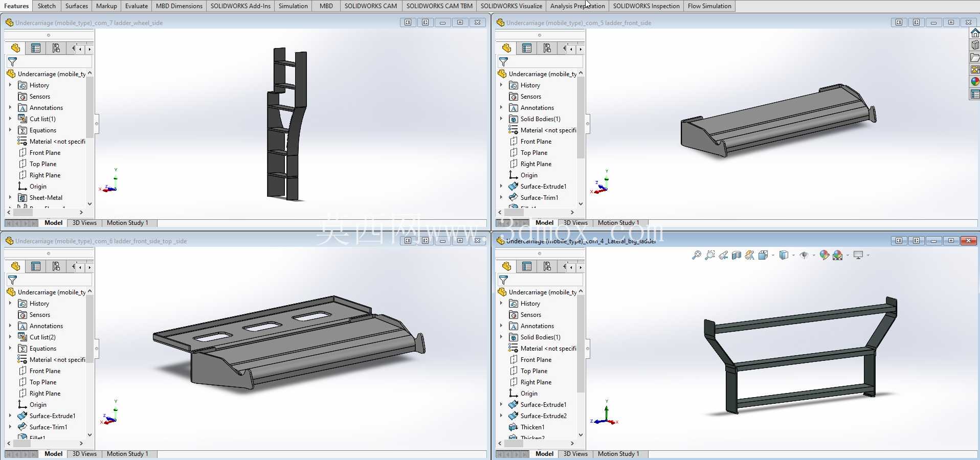Click PropertyManager tab icon in ladder_front_side_top window
Screen dimensions: 980x460
(36, 266)
